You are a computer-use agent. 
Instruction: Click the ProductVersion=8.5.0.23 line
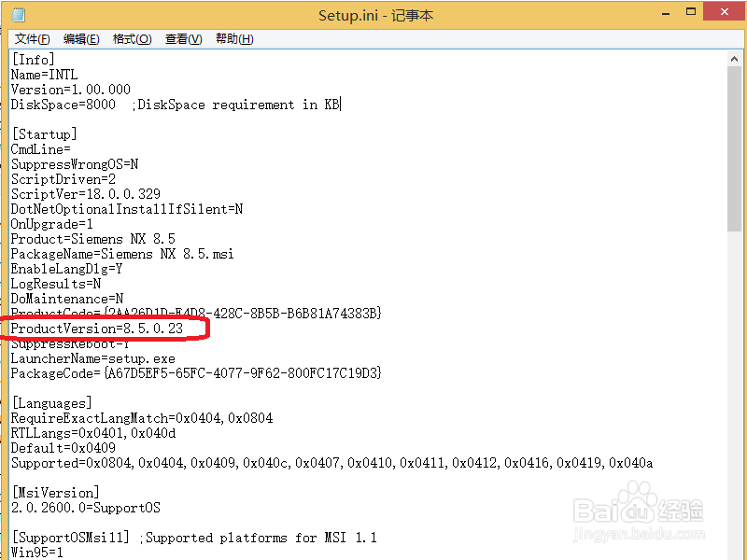click(97, 329)
